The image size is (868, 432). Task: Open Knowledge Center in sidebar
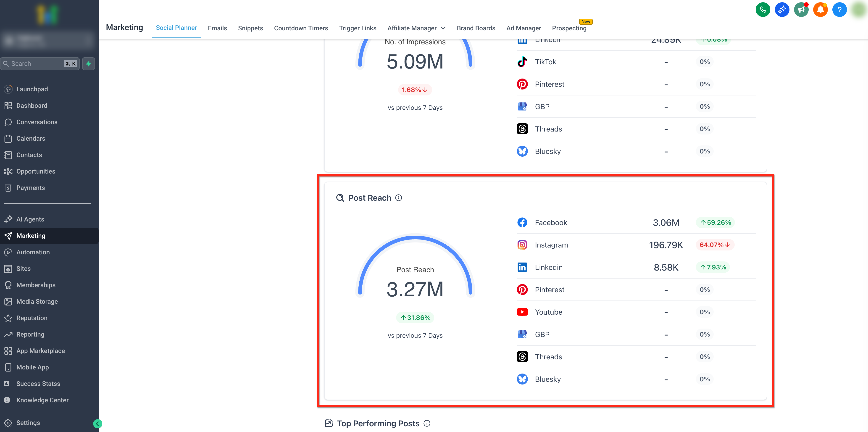[x=49, y=400]
